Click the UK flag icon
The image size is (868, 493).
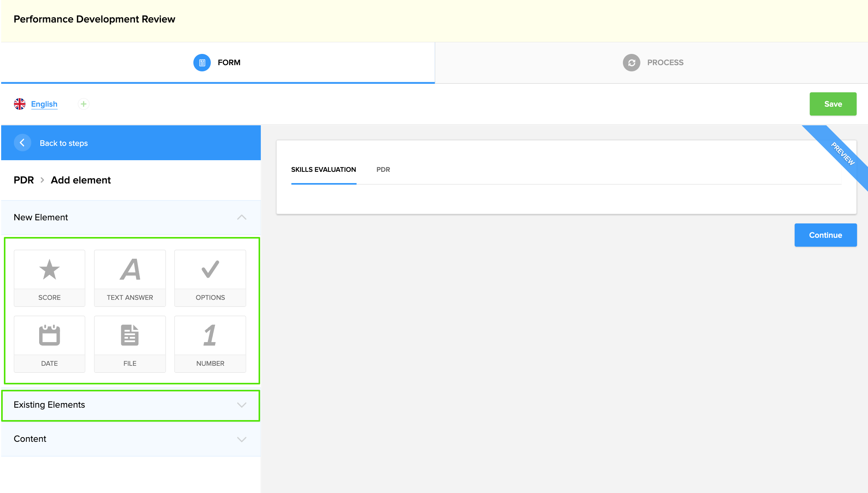pyautogui.click(x=20, y=104)
